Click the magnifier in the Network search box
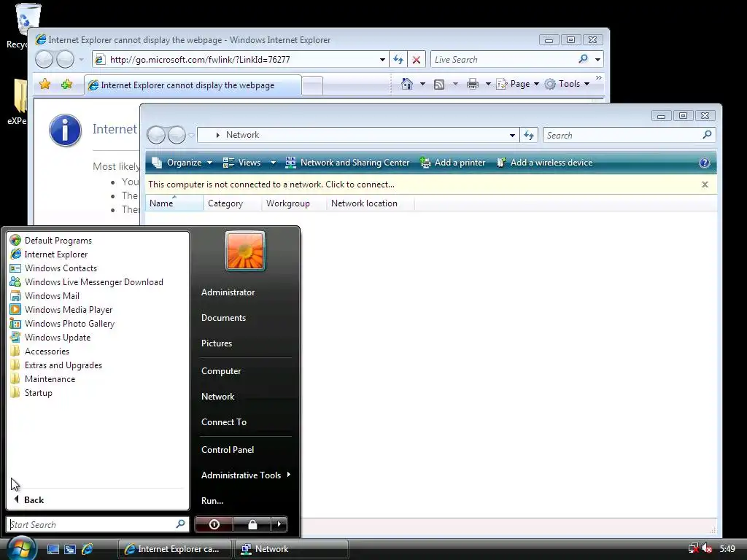The image size is (747, 560). tap(707, 135)
